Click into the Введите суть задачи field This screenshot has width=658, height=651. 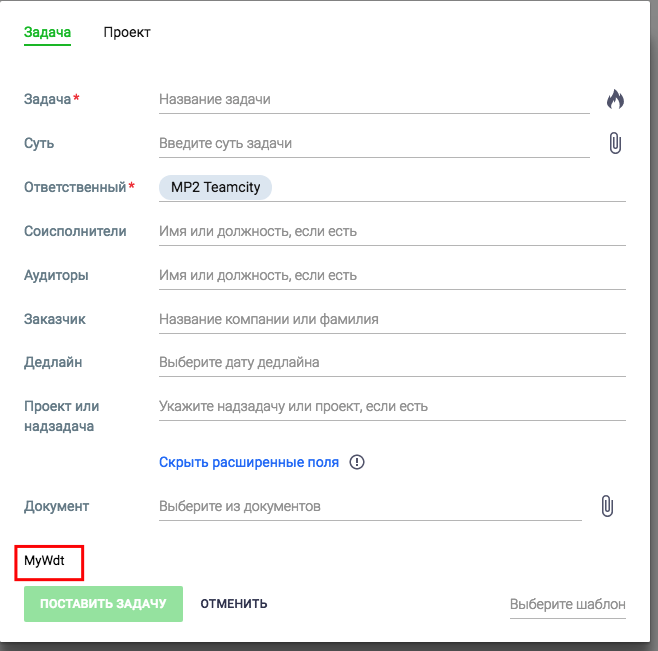pos(374,143)
